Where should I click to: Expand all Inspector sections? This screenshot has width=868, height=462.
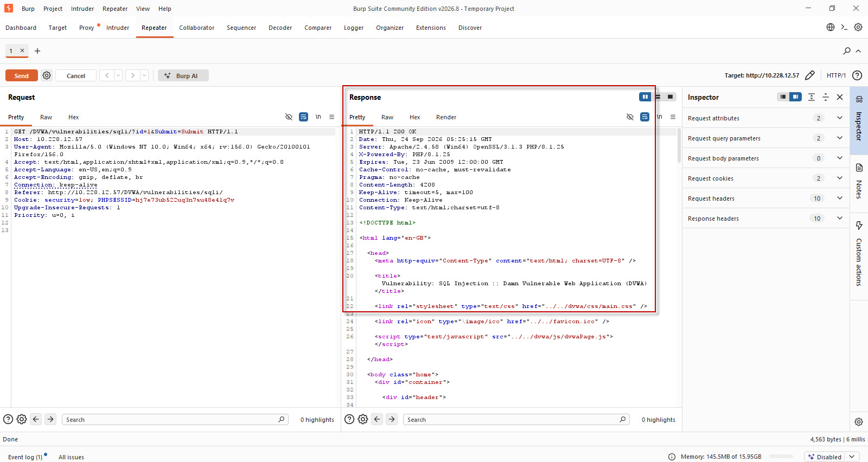(812, 97)
